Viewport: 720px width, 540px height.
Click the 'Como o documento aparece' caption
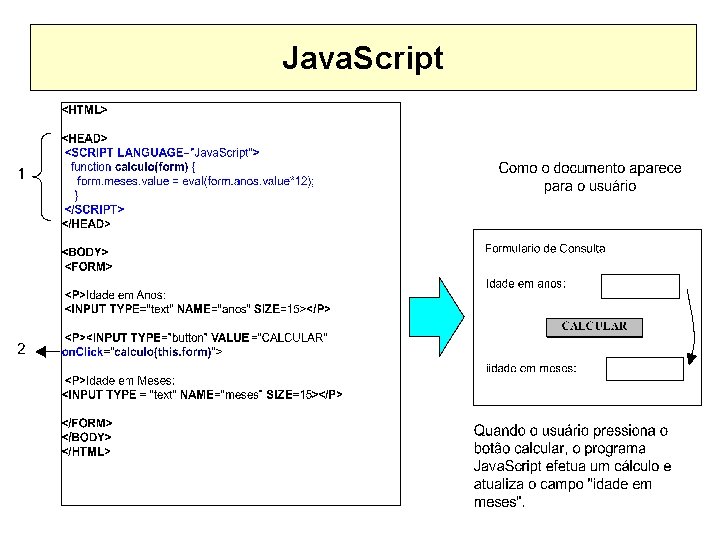coord(590,177)
